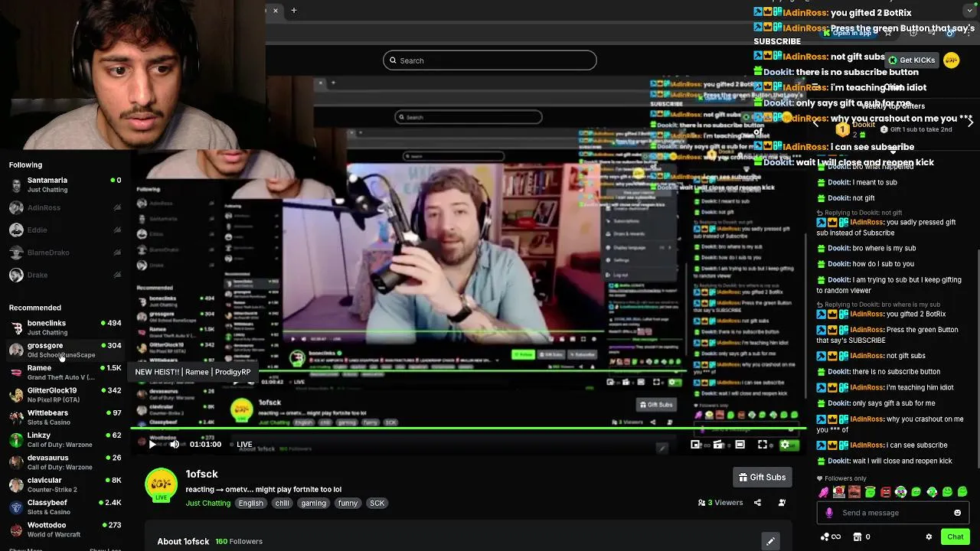Open Drake channel in Following

coord(64,275)
